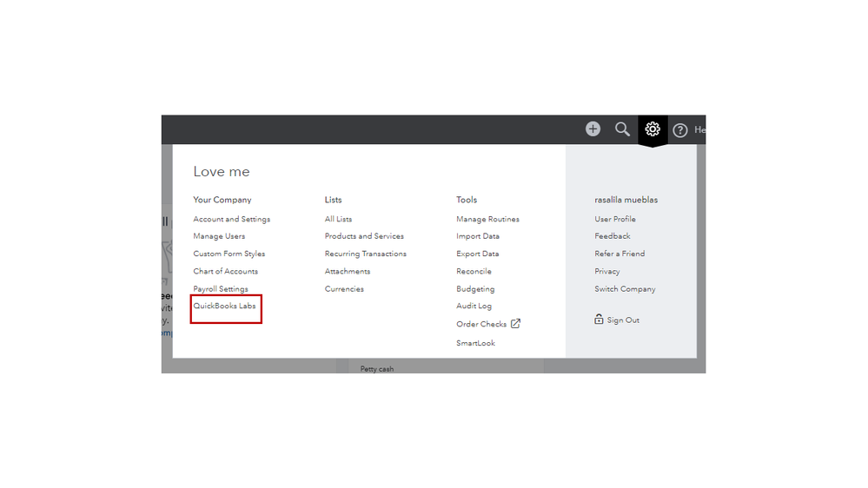Click Order Checks text link
Image resolution: width=868 pixels, height=488 pixels.
coord(481,324)
